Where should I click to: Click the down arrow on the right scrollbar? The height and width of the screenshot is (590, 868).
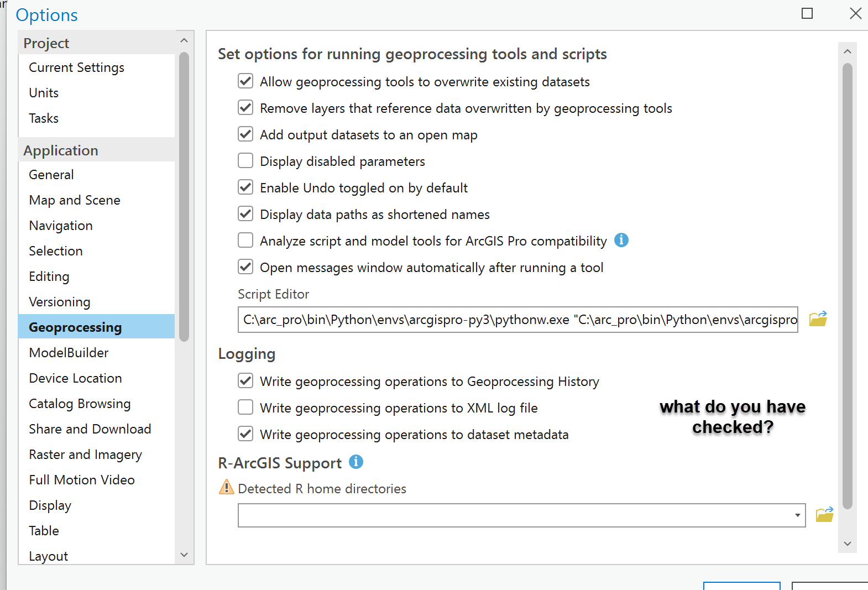[847, 544]
